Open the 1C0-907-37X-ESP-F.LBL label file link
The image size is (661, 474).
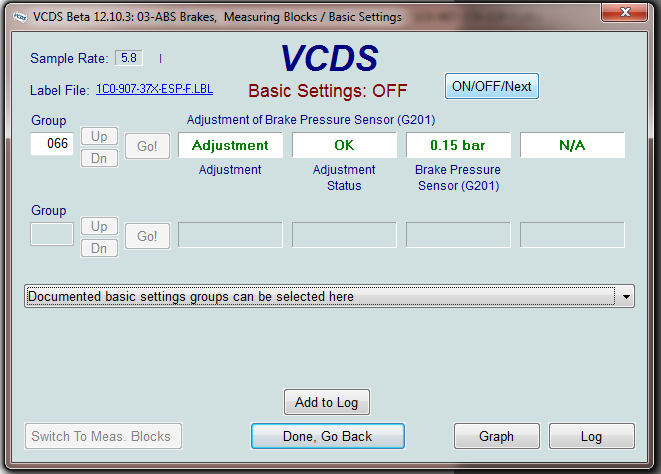point(154,89)
